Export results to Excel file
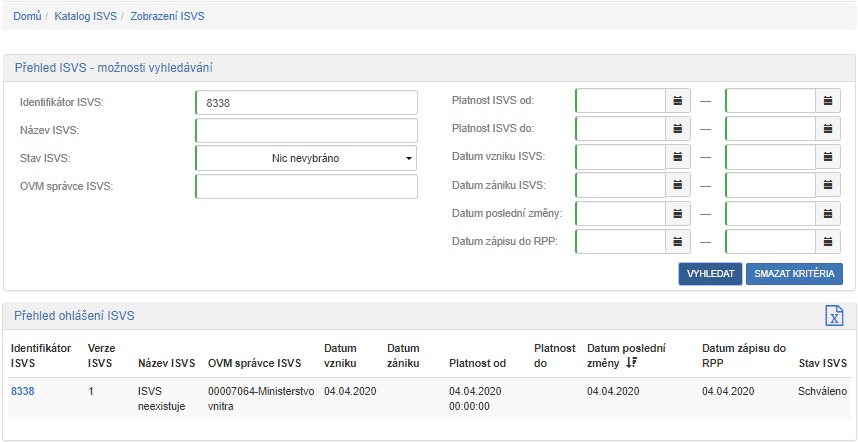 point(833,316)
